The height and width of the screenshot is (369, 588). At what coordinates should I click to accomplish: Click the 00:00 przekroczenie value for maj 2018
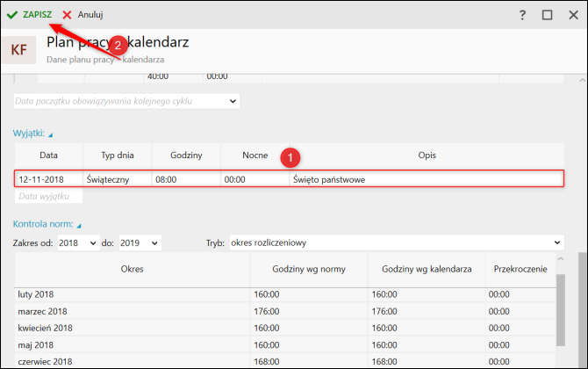coord(499,345)
